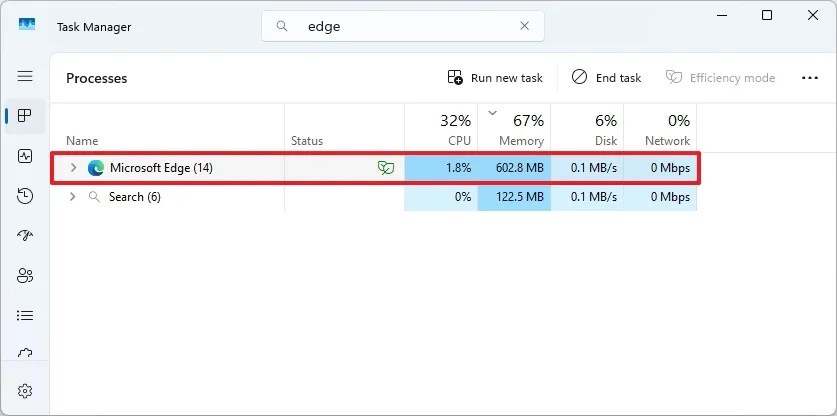Viewport: 837px width, 416px height.
Task: Click the efficiency leaf status icon for Edge
Action: (386, 168)
